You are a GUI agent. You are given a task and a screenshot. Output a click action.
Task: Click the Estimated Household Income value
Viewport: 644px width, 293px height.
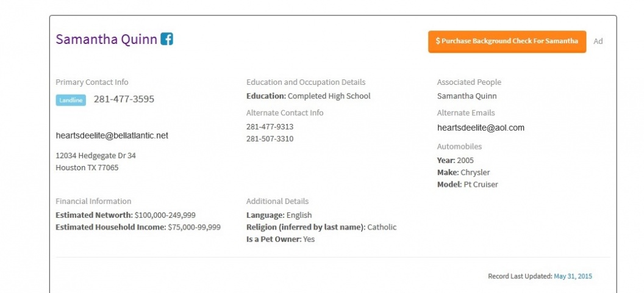[x=195, y=227]
